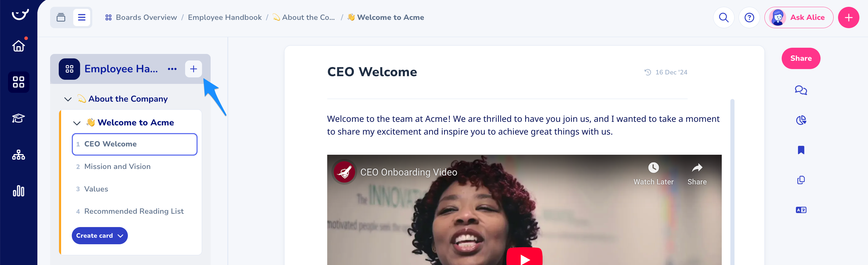
Task: Play the CEO Onboarding Video
Action: 524,258
